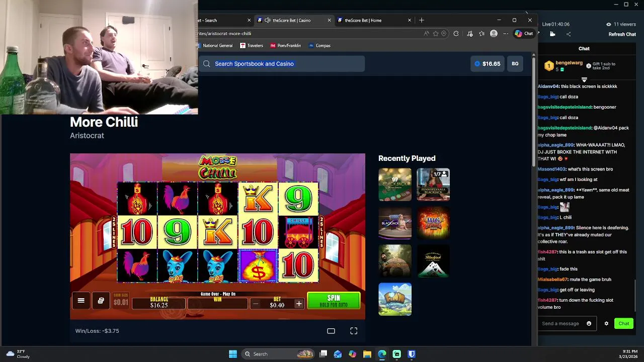Click username bengelwarg in chat leaderboard
This screenshot has width=644, height=362.
coord(569,63)
